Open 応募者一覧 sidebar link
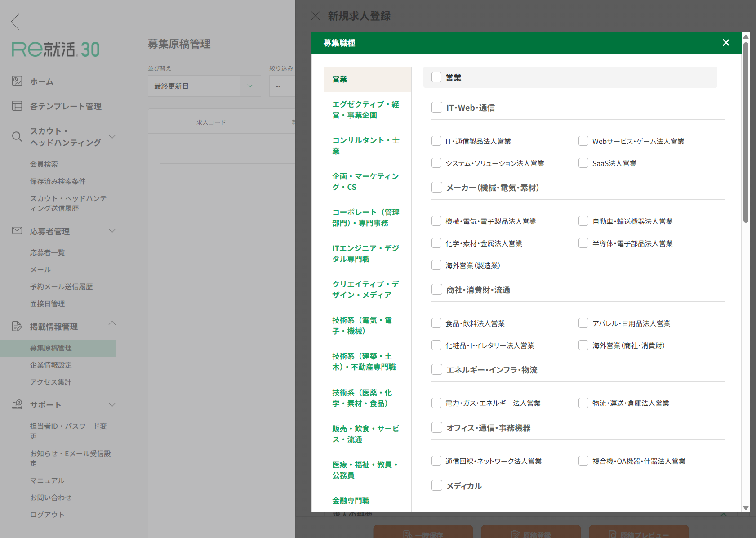The image size is (756, 538). tap(47, 252)
